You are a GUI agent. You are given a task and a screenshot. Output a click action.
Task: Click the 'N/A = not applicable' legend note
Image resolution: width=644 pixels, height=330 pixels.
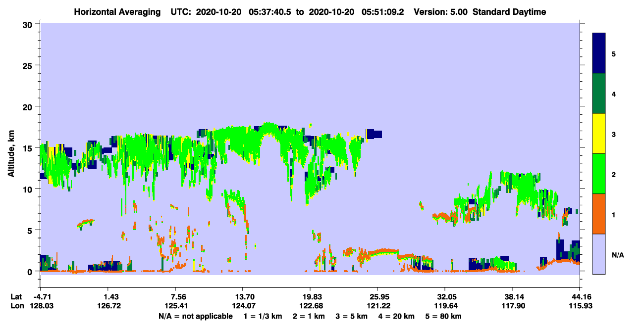195,316
